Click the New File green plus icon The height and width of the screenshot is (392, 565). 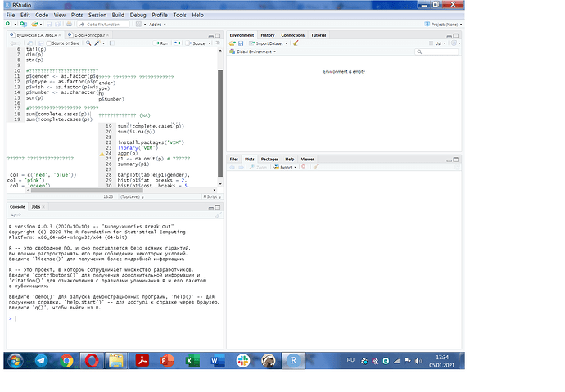(7, 24)
